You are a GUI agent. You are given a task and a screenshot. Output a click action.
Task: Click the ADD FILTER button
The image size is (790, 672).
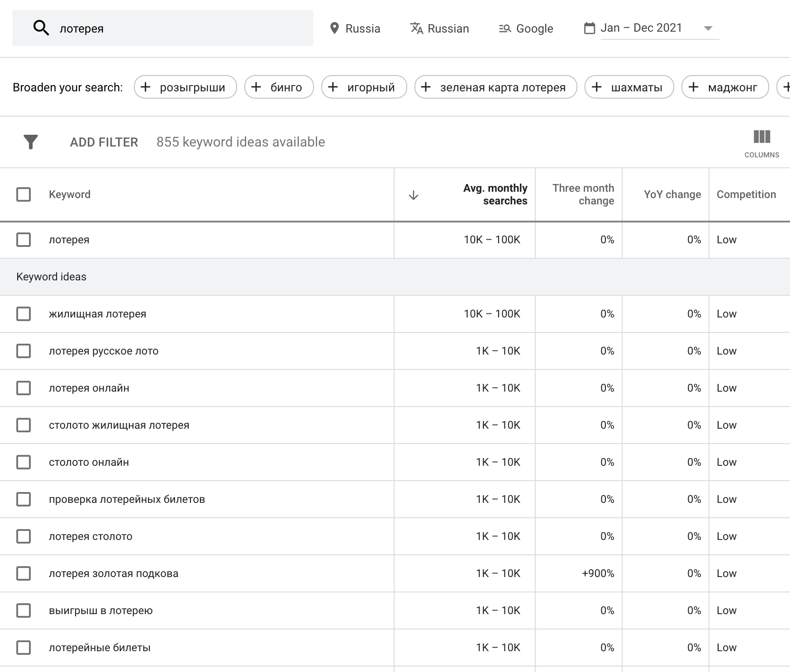(104, 142)
